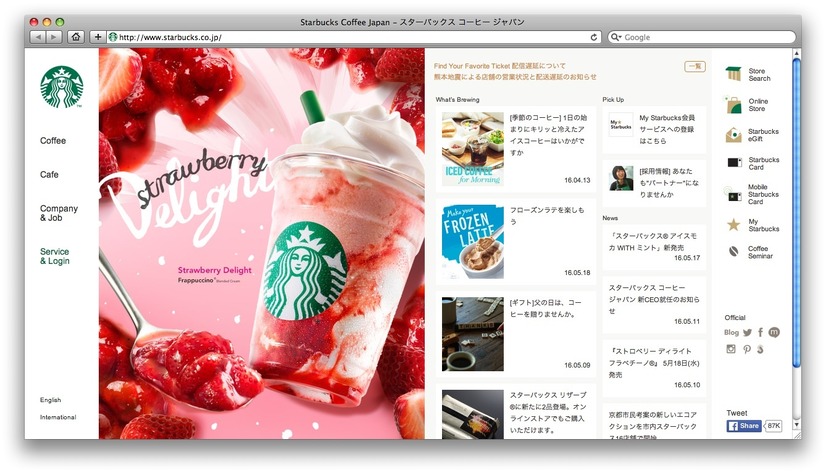Click the My Starbucks star icon
The image size is (826, 473).
733,225
